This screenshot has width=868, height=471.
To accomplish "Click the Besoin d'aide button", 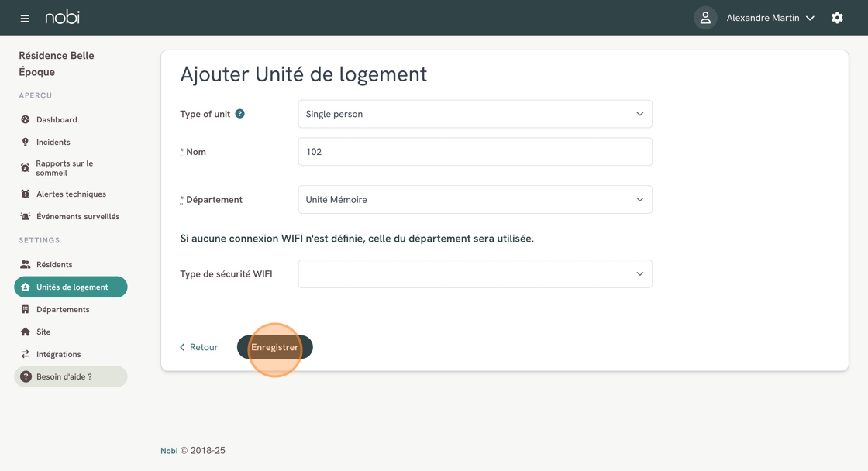I will [x=71, y=376].
